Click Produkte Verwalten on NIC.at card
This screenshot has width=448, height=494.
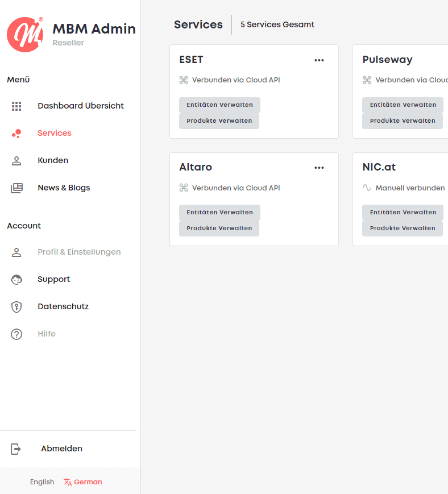click(403, 229)
